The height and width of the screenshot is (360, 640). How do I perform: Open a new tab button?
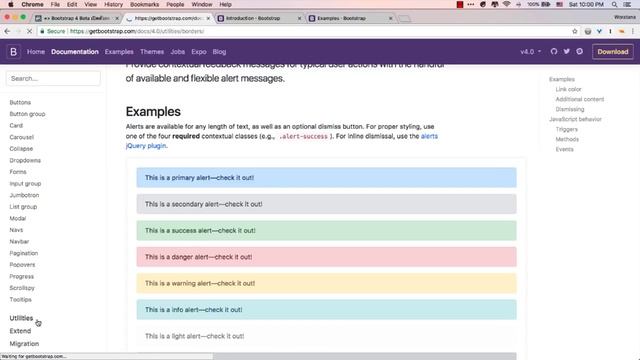click(x=404, y=18)
